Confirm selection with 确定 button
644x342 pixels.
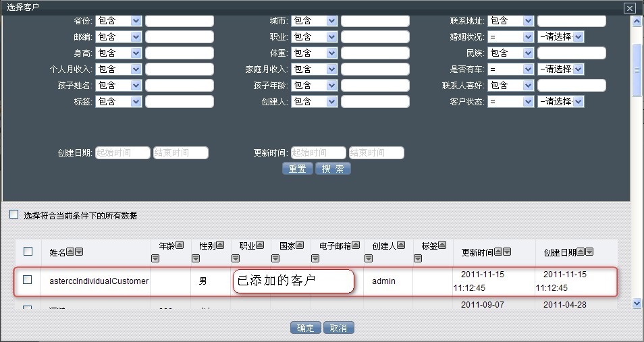(305, 328)
